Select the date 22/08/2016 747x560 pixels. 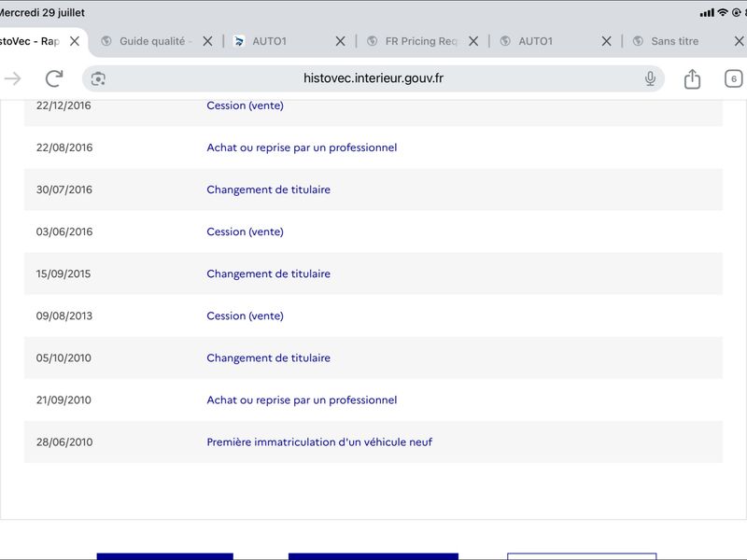(x=64, y=147)
